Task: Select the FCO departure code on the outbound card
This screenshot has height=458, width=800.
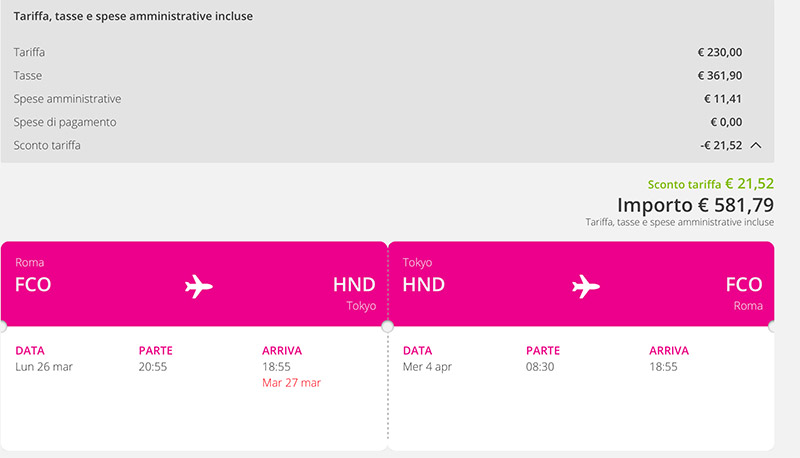Action: pyautogui.click(x=33, y=284)
